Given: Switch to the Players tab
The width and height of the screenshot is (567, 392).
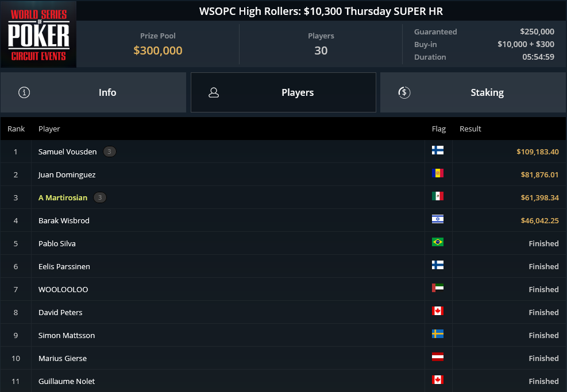Looking at the screenshot, I should pos(284,92).
